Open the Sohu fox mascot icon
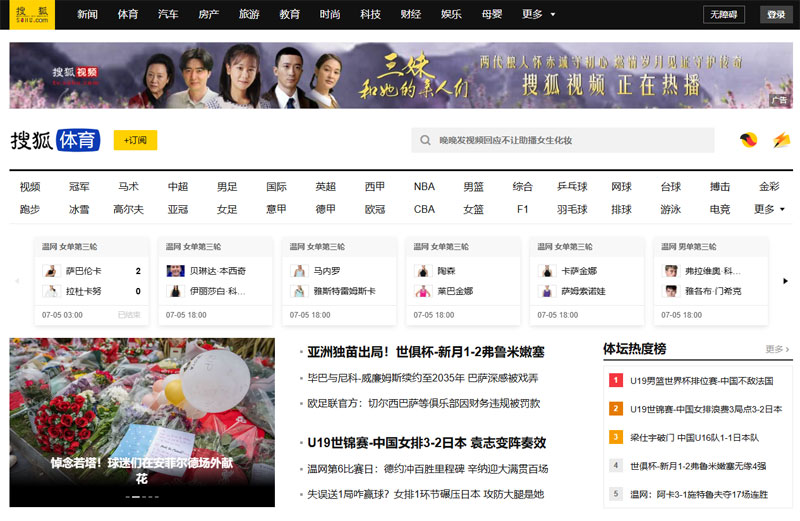800x521 pixels. pos(748,140)
